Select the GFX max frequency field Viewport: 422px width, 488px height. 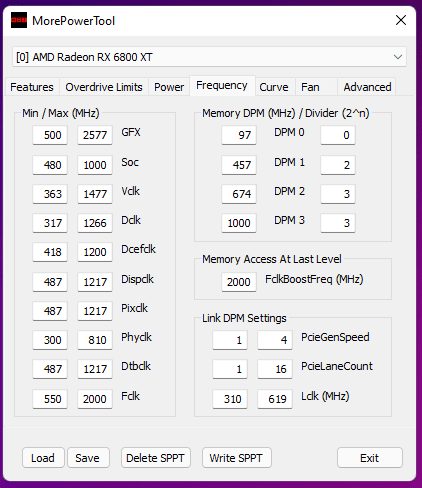(x=95, y=135)
